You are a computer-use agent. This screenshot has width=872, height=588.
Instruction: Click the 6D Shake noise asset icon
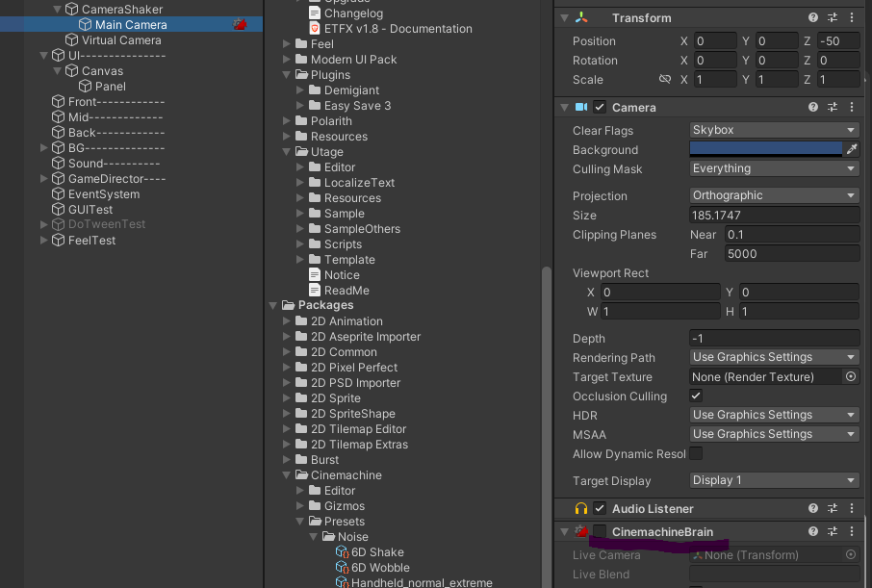coord(342,551)
